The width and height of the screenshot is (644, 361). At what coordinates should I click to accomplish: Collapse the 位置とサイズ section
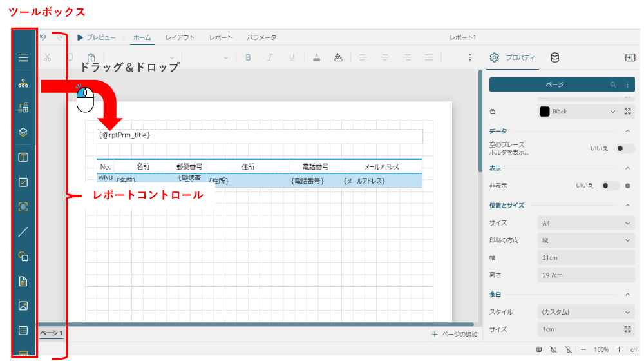[x=627, y=206]
